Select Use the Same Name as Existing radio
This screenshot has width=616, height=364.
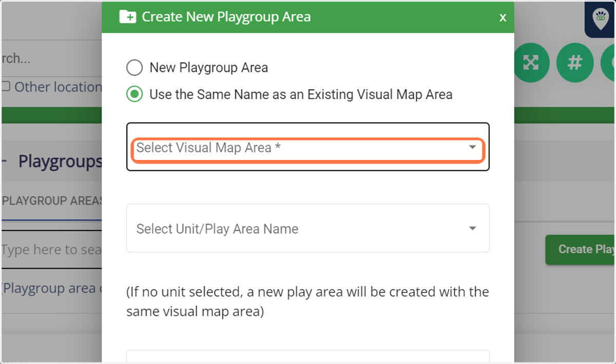(134, 94)
